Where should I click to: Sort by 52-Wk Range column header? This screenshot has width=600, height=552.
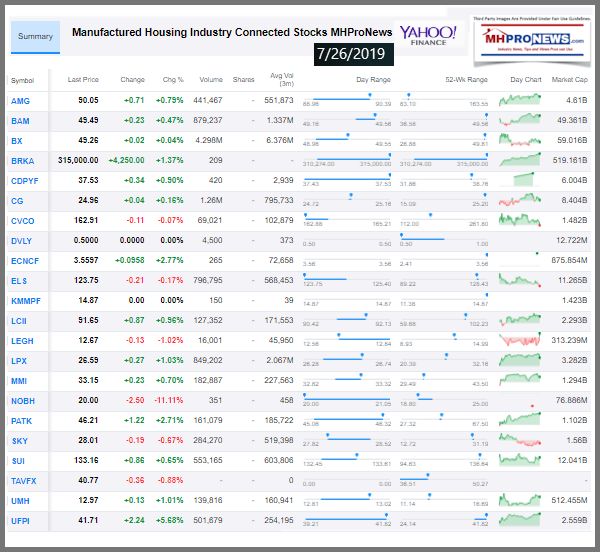pos(466,80)
